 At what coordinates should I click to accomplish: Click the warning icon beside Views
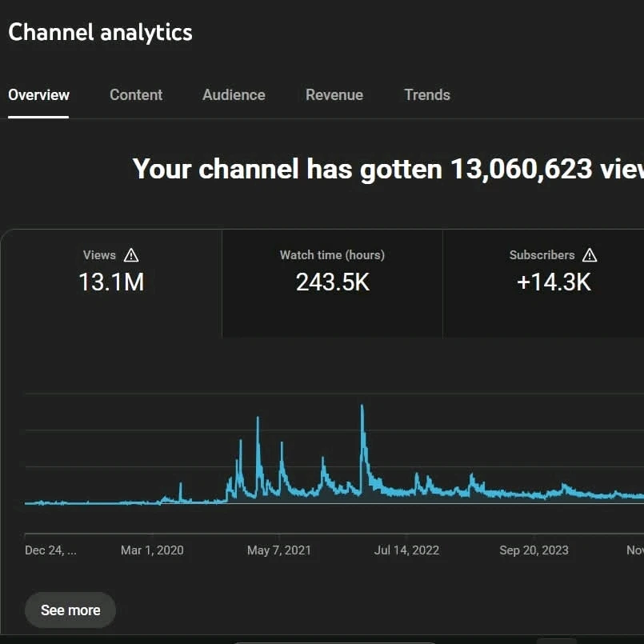click(x=132, y=255)
